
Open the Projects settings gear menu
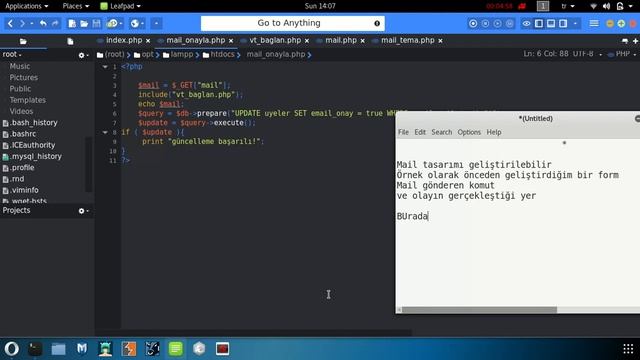83,211
